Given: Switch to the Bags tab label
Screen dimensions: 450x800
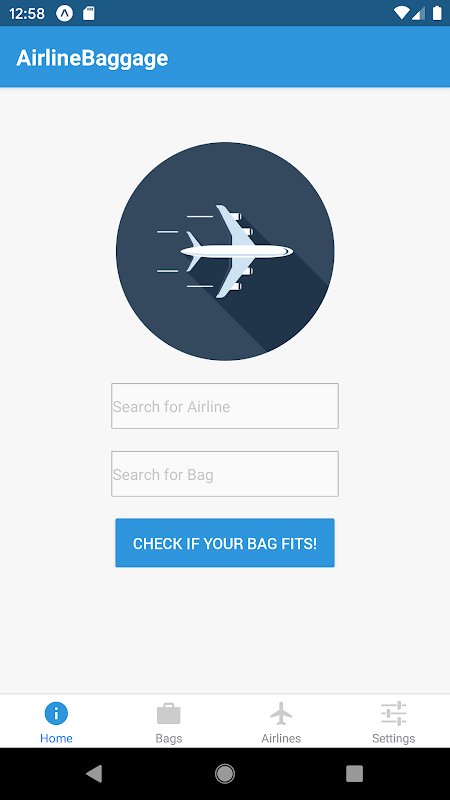Looking at the screenshot, I should tap(169, 738).
